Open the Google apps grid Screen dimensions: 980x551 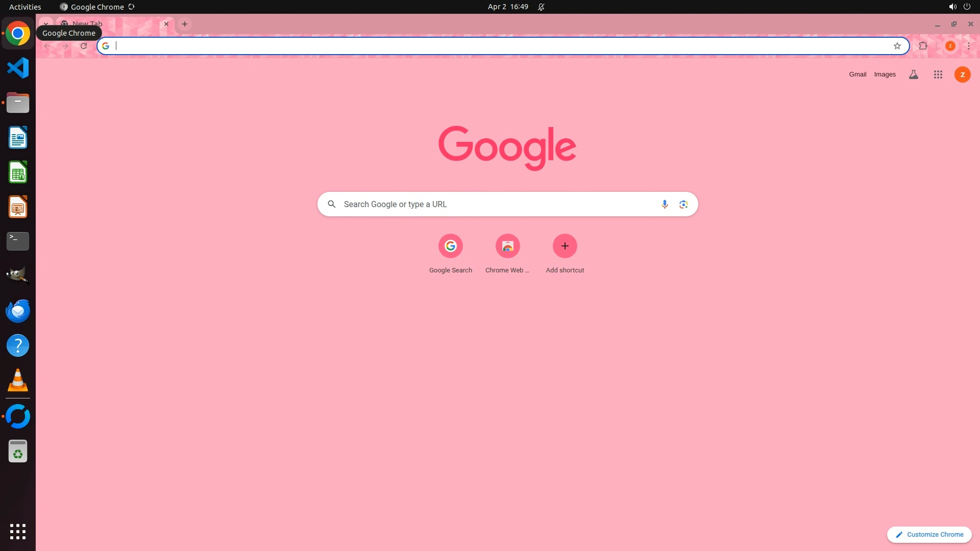(938, 74)
